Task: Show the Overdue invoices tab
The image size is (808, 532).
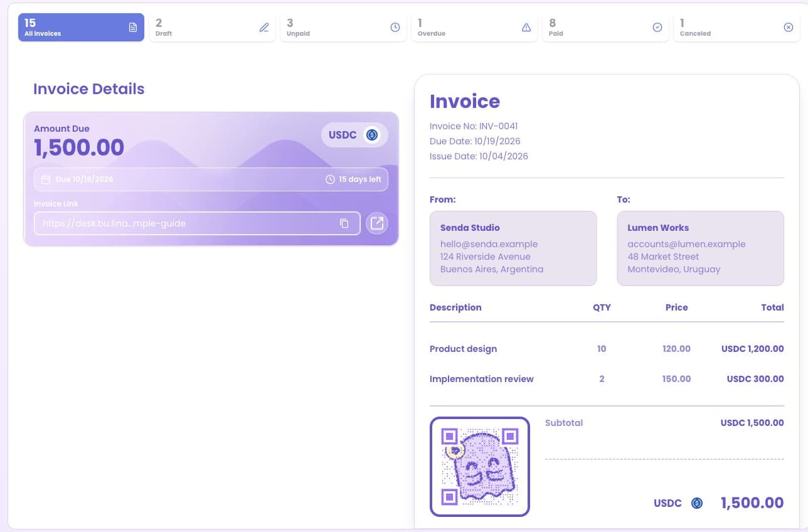Action: (x=474, y=28)
